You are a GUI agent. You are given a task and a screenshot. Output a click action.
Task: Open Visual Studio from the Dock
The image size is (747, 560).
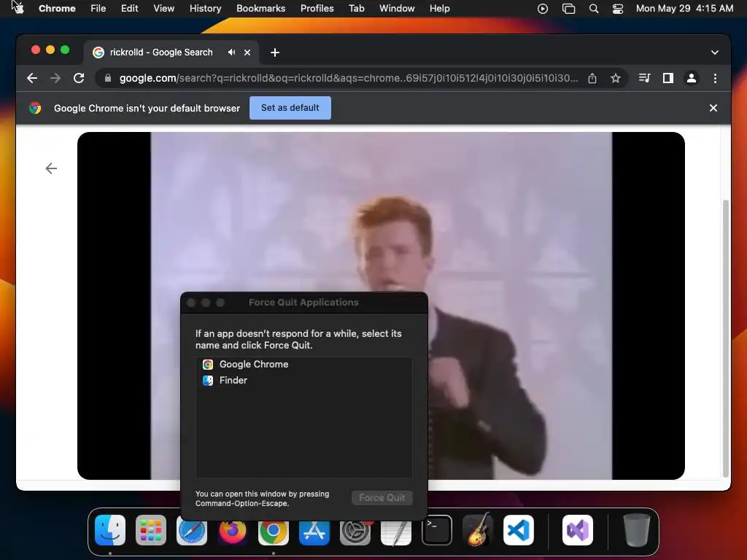click(578, 530)
